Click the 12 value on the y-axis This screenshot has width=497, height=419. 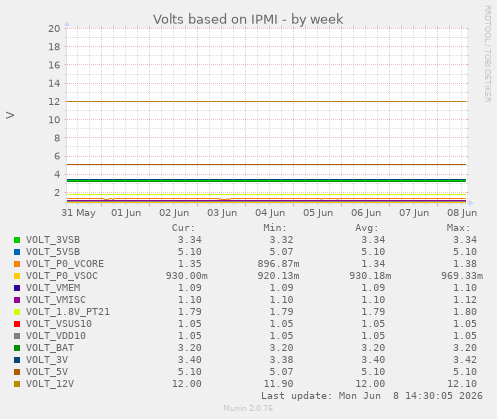pyautogui.click(x=54, y=101)
